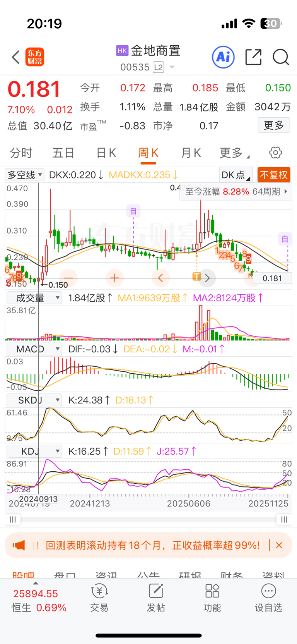Screen dimensions: 297x644
Task: Switch to 日K tab
Action: click(x=106, y=153)
